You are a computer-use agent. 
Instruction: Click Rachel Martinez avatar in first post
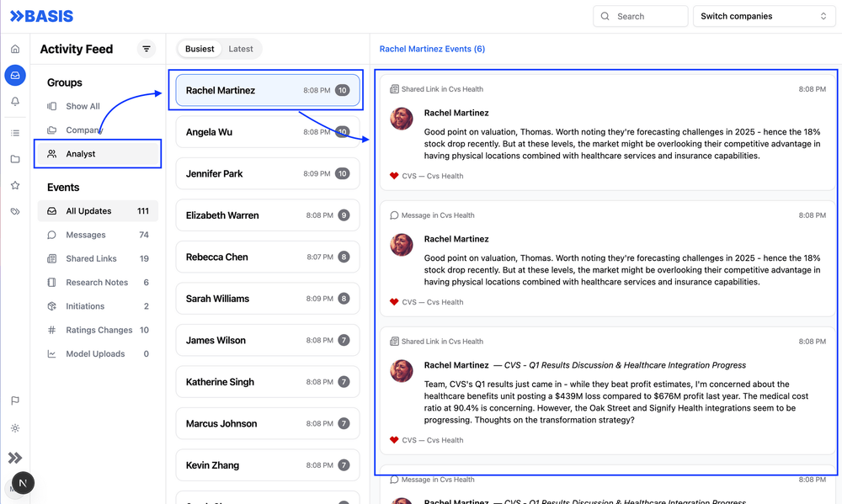click(x=401, y=119)
